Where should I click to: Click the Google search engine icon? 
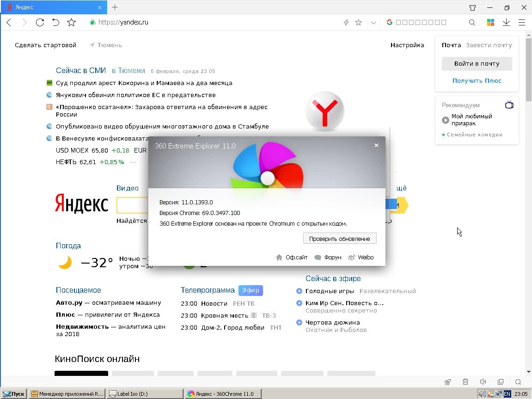(x=390, y=22)
